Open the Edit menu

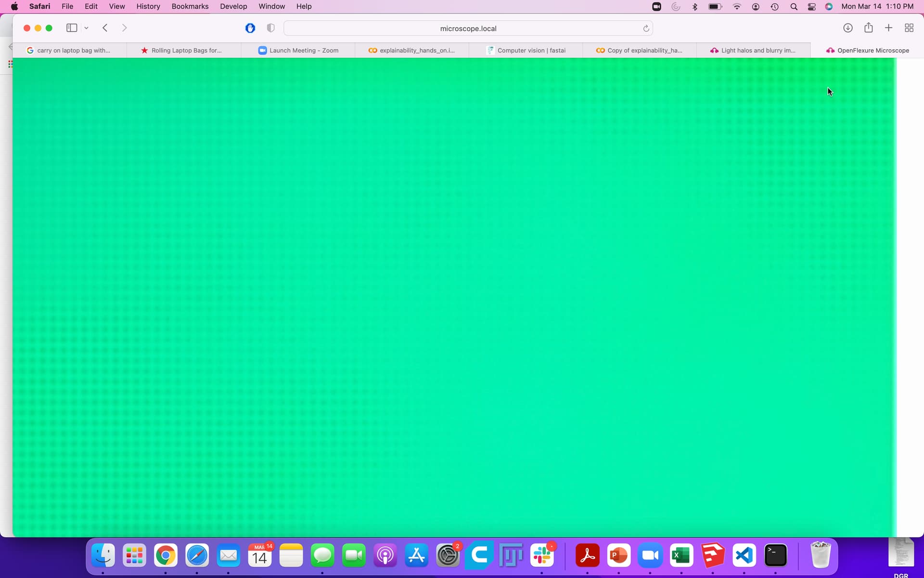[x=91, y=6]
